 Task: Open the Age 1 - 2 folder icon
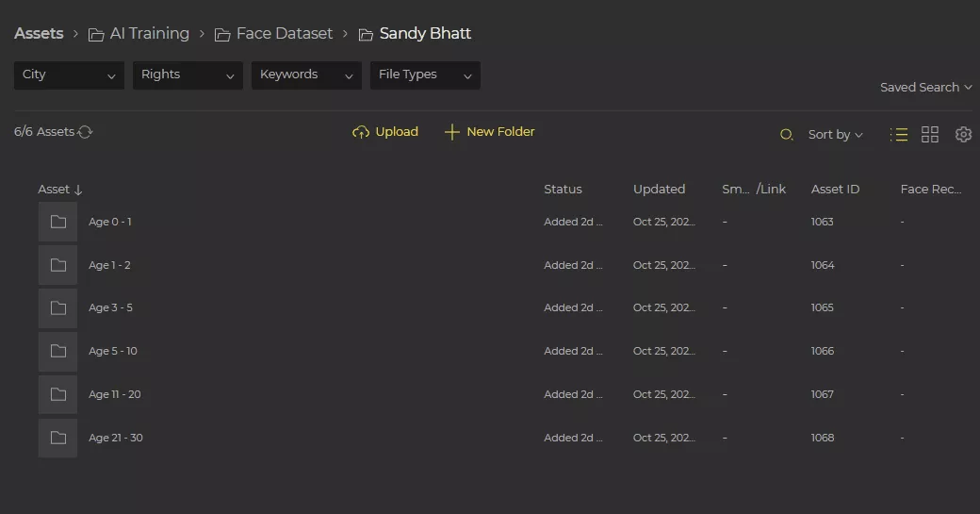57,265
